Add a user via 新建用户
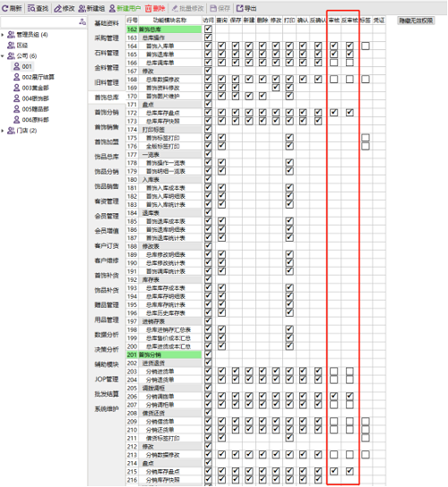The height and width of the screenshot is (487, 448). 125,8
